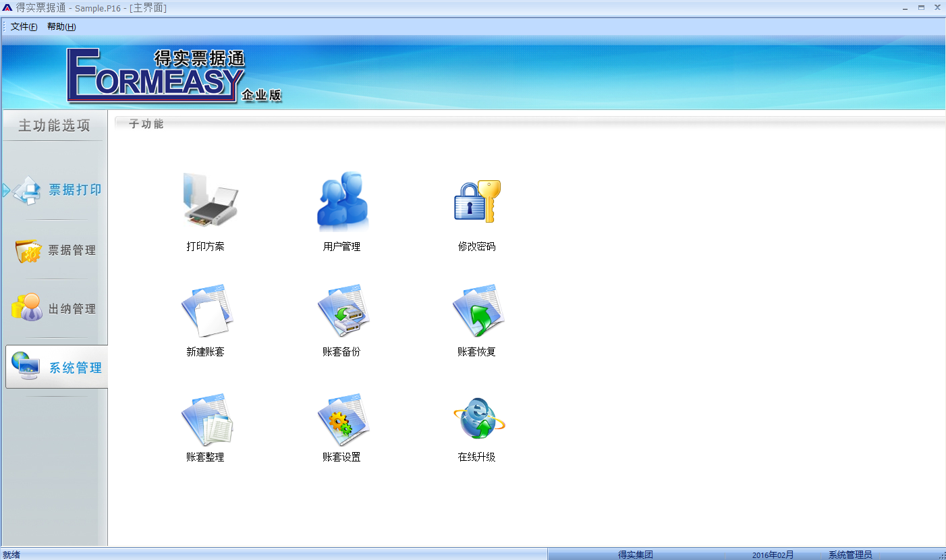Click the 修改密码 text label
This screenshot has height=560, width=946.
[x=477, y=247]
